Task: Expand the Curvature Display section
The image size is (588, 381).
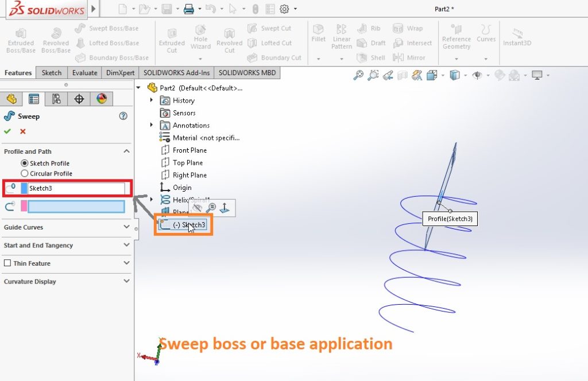Action: click(x=127, y=281)
